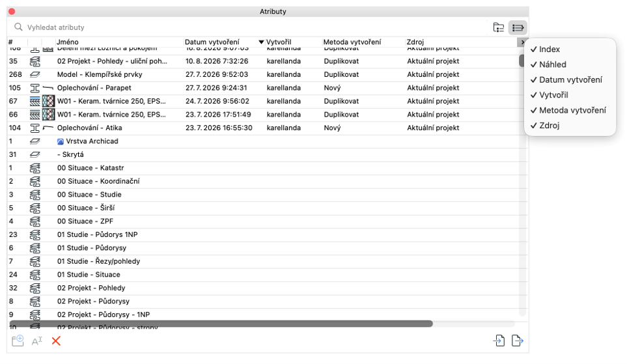
Task: Click the vertical scrollbar thumb
Action: point(522,61)
